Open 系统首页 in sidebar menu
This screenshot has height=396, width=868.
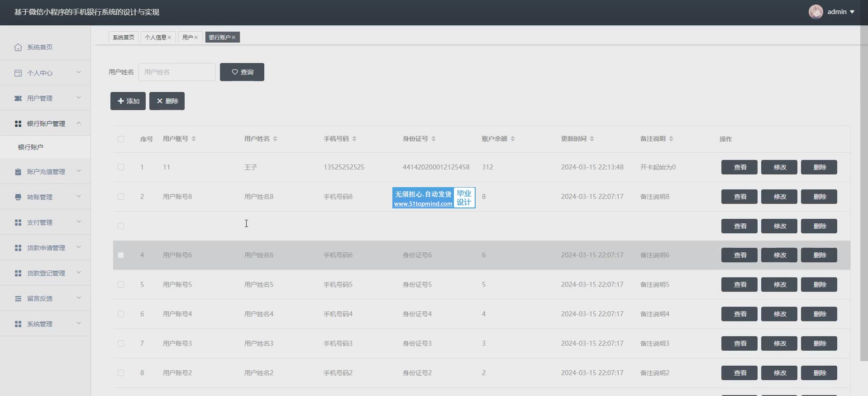[45, 47]
